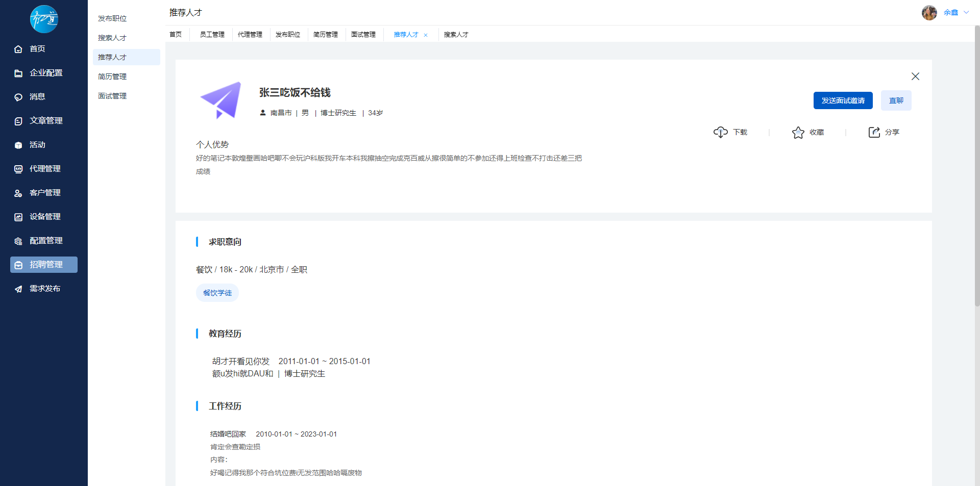Switch to the 简历管理 tab
The image size is (980, 486).
(x=326, y=35)
